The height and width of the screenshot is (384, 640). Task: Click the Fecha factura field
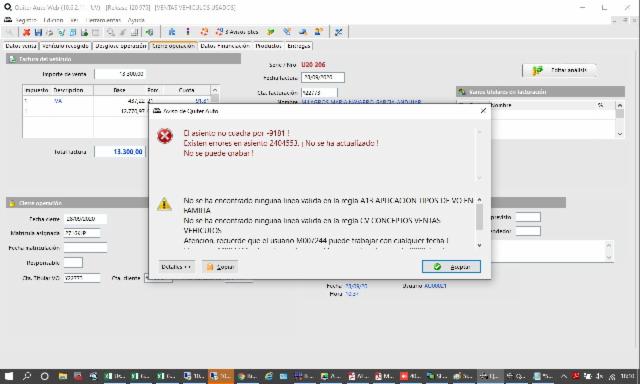tap(323, 77)
